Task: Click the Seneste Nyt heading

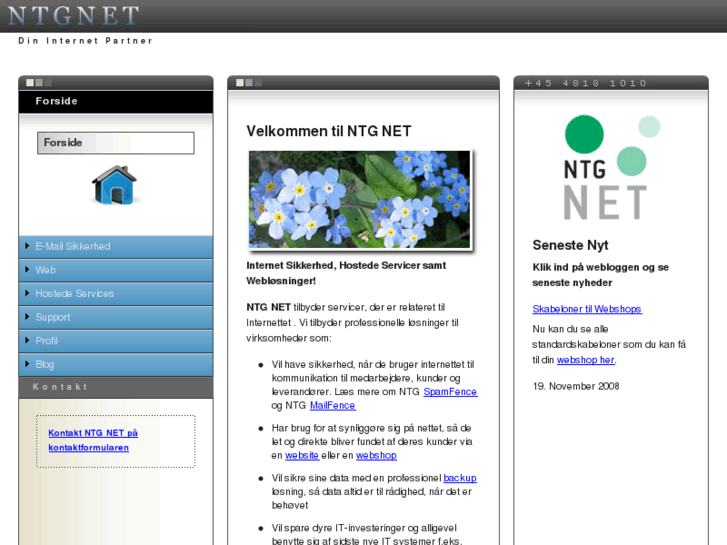Action: (570, 245)
